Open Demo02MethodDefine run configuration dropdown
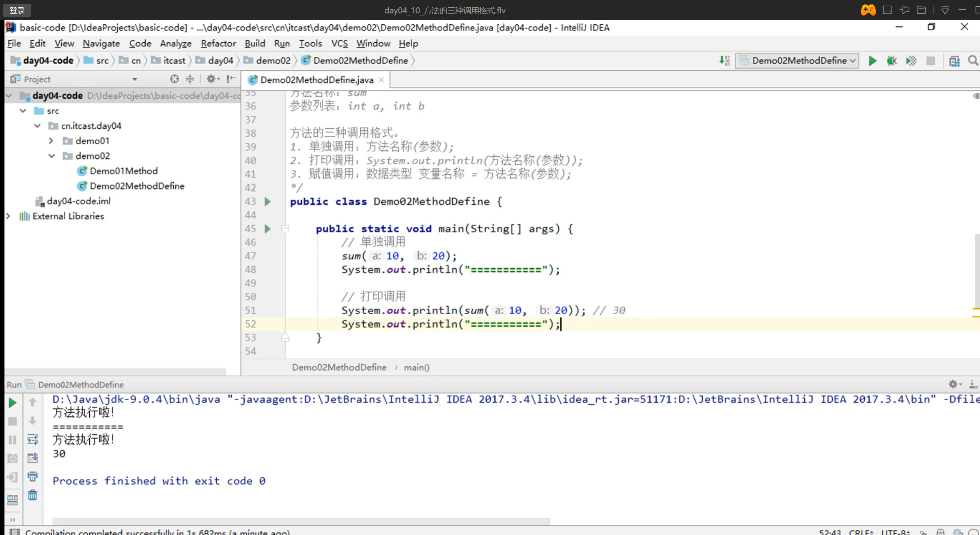 [x=797, y=60]
